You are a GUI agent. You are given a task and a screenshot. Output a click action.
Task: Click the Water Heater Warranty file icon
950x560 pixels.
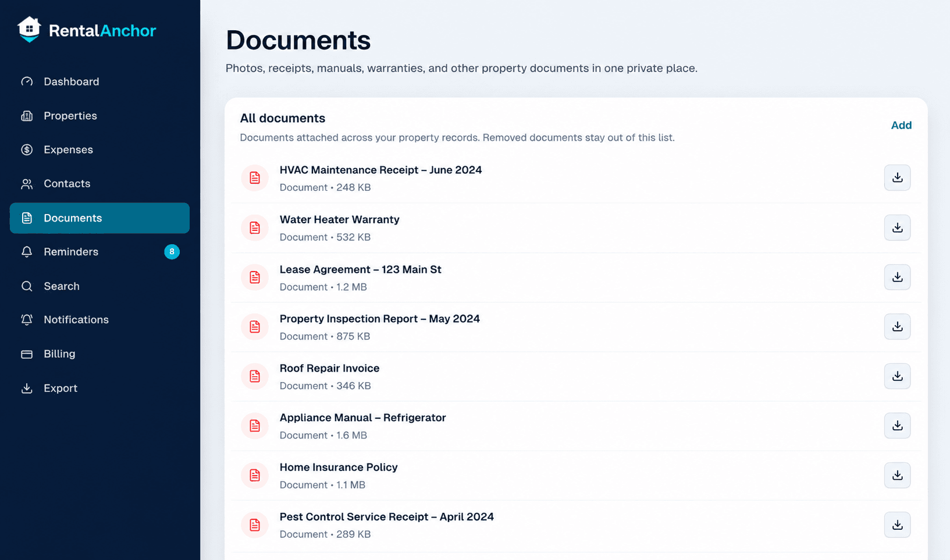pyautogui.click(x=255, y=227)
